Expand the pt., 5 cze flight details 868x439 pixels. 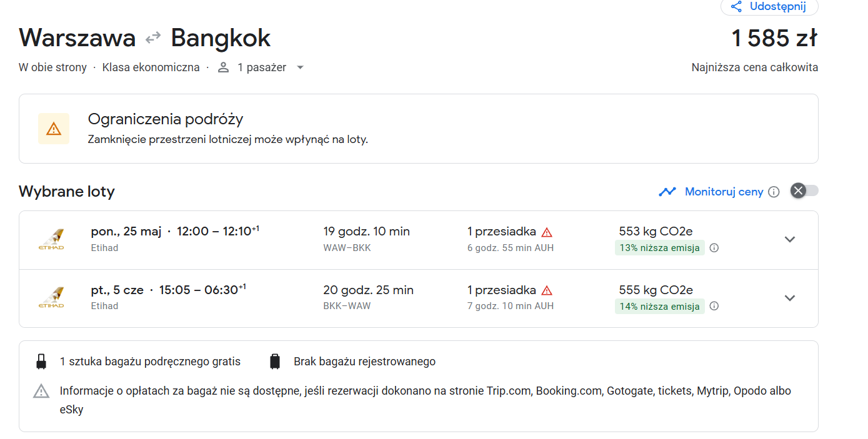(790, 298)
